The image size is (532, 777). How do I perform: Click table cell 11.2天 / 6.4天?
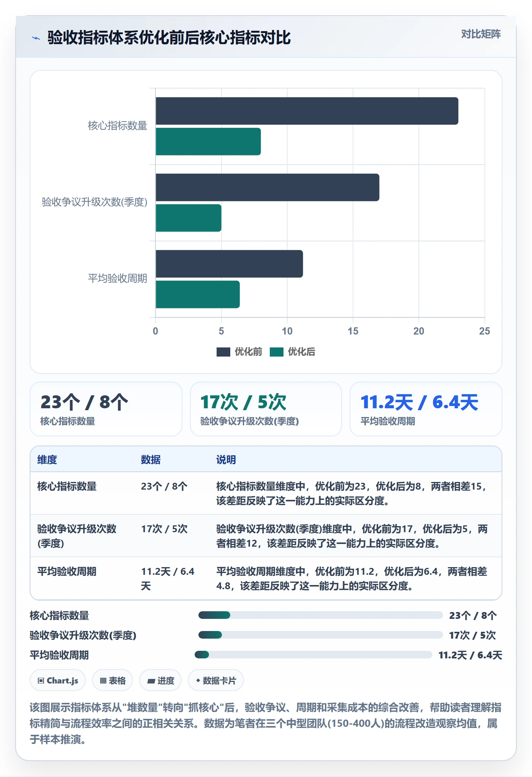click(168, 579)
